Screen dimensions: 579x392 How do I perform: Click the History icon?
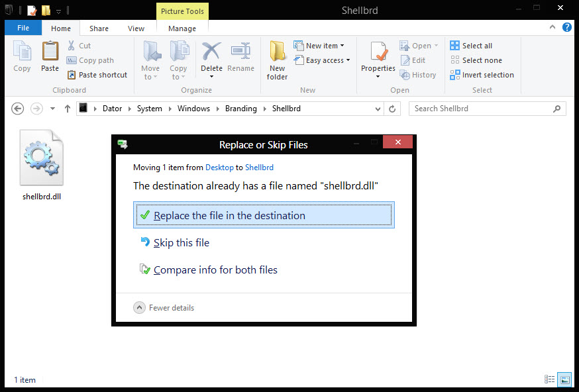coord(405,75)
